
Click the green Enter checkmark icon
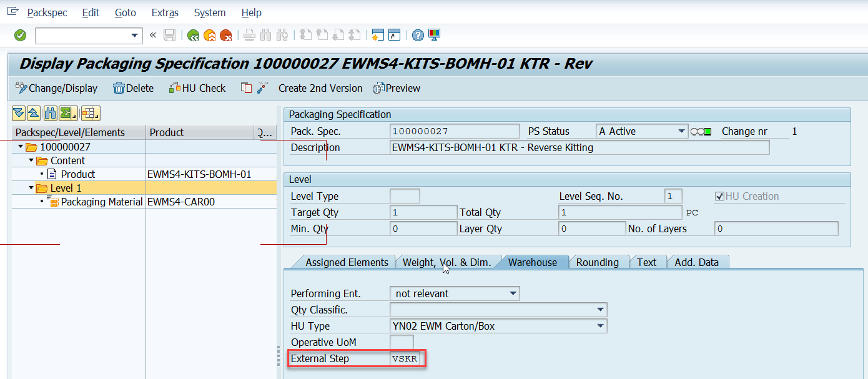point(20,36)
